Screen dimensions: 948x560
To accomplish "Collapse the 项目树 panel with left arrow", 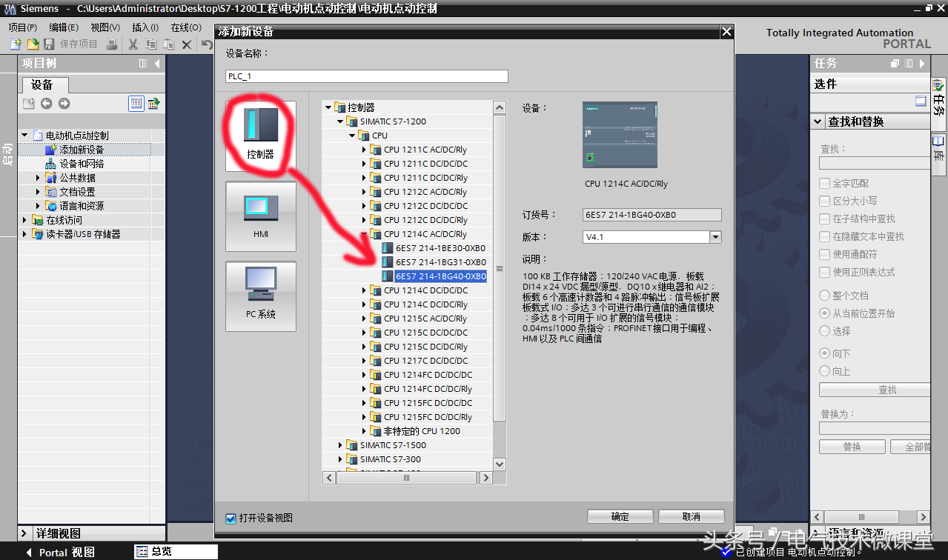I will pyautogui.click(x=157, y=64).
